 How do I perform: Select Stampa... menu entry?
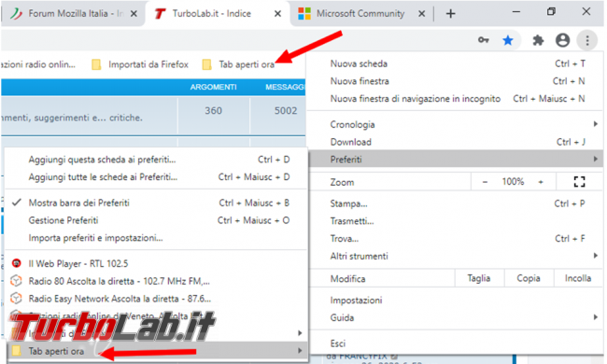[456, 203]
